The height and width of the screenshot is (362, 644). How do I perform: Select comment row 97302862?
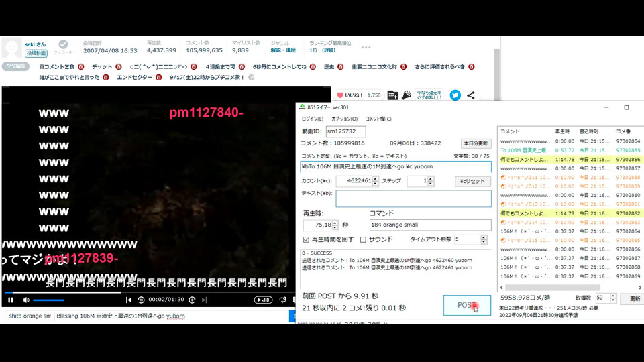[x=570, y=213]
